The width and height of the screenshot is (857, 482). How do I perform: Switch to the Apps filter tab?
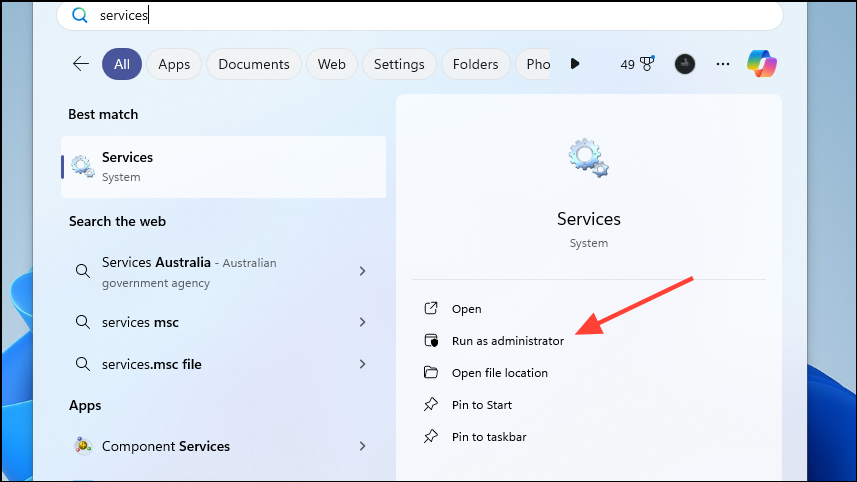point(174,64)
